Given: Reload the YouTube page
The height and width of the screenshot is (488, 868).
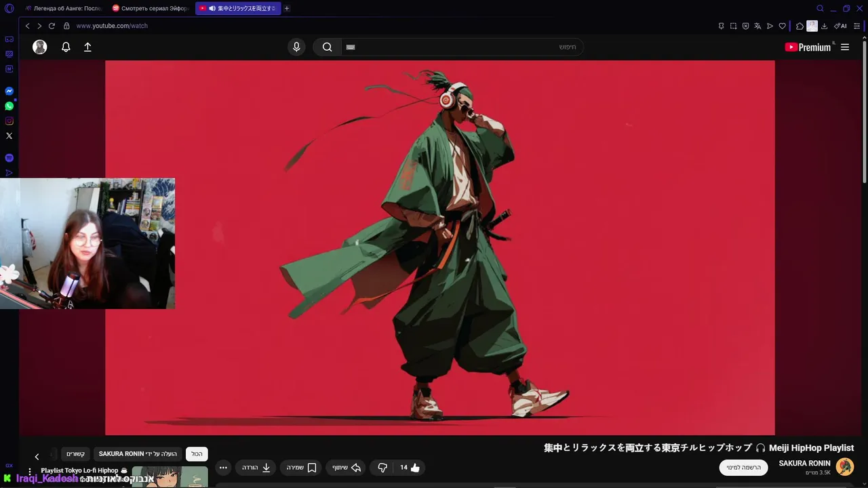Looking at the screenshot, I should [x=52, y=26].
